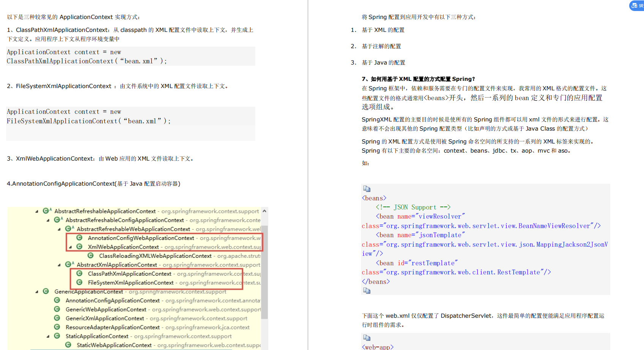Image resolution: width=644 pixels, height=350 pixels.
Task: Click the line '3、XmlWebApplicationContext: 由 Web 应用的 XML 文件读取上下文'
Action: click(x=101, y=159)
